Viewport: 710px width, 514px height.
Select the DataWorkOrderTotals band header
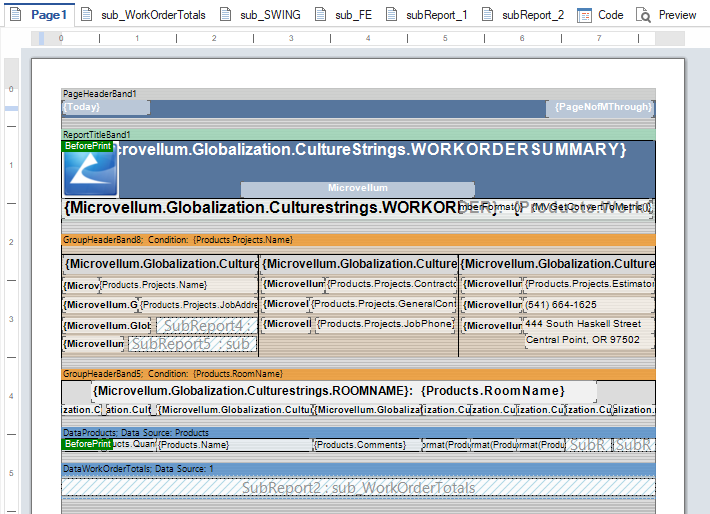click(x=358, y=469)
